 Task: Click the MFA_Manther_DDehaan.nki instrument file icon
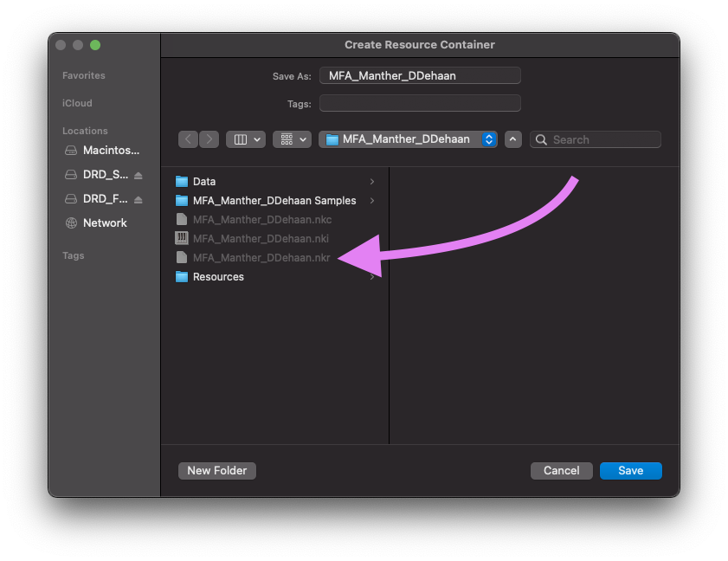[x=182, y=239]
